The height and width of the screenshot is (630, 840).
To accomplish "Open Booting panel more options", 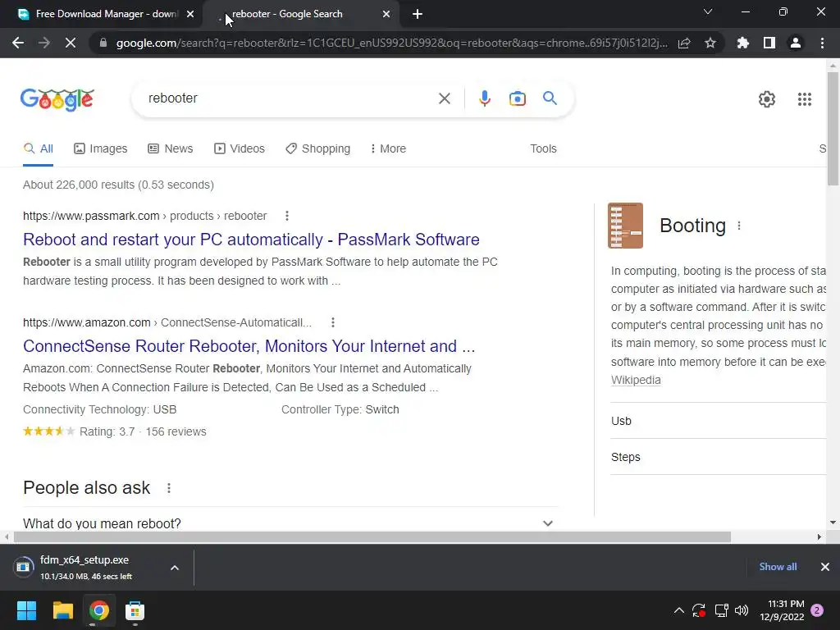I will click(x=739, y=226).
